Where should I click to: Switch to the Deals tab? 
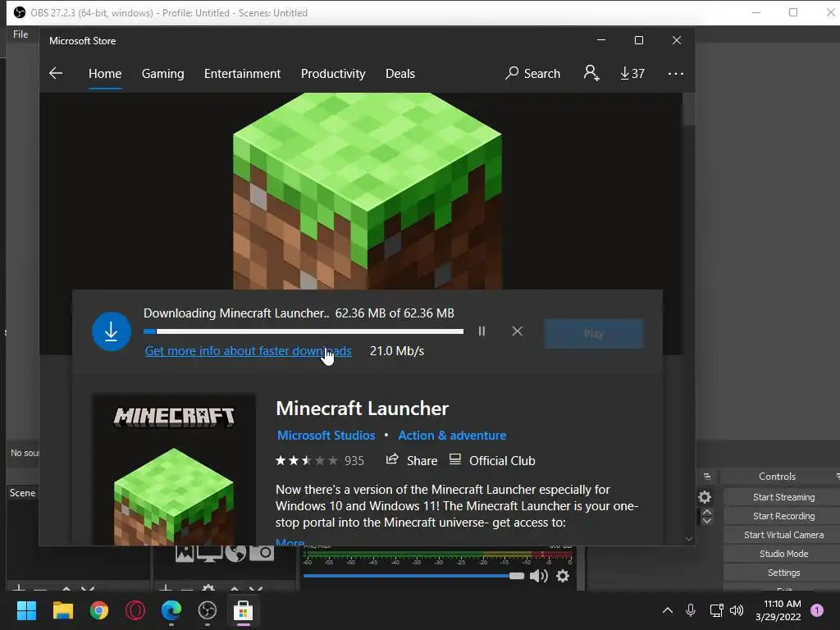pos(400,73)
